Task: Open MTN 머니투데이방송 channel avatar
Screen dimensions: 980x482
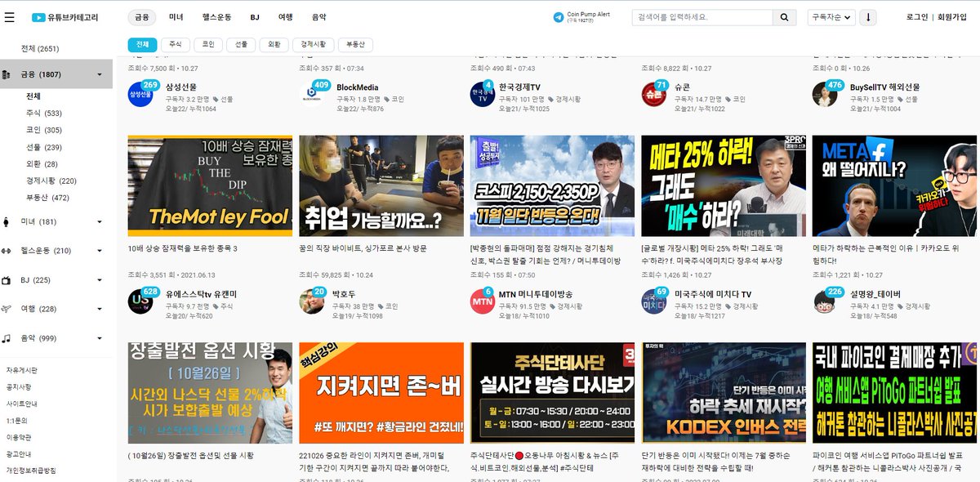Action: pyautogui.click(x=483, y=301)
